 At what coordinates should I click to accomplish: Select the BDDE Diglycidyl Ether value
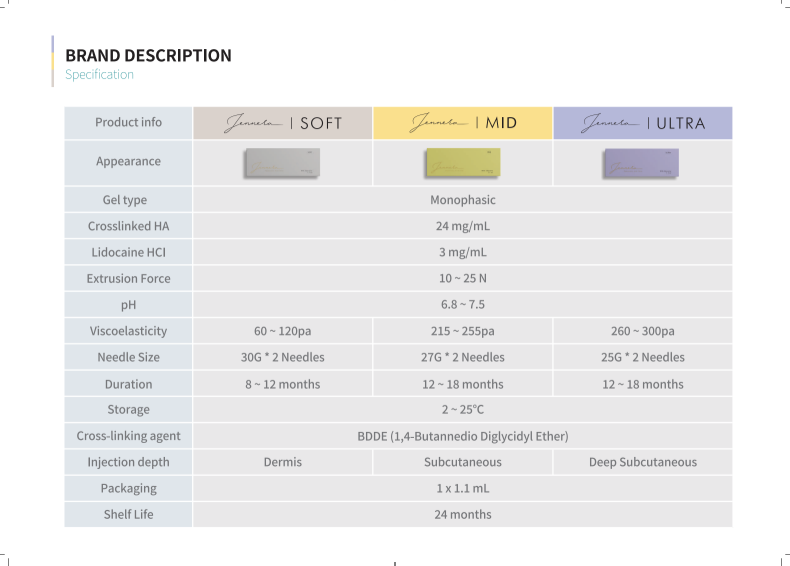click(x=463, y=435)
